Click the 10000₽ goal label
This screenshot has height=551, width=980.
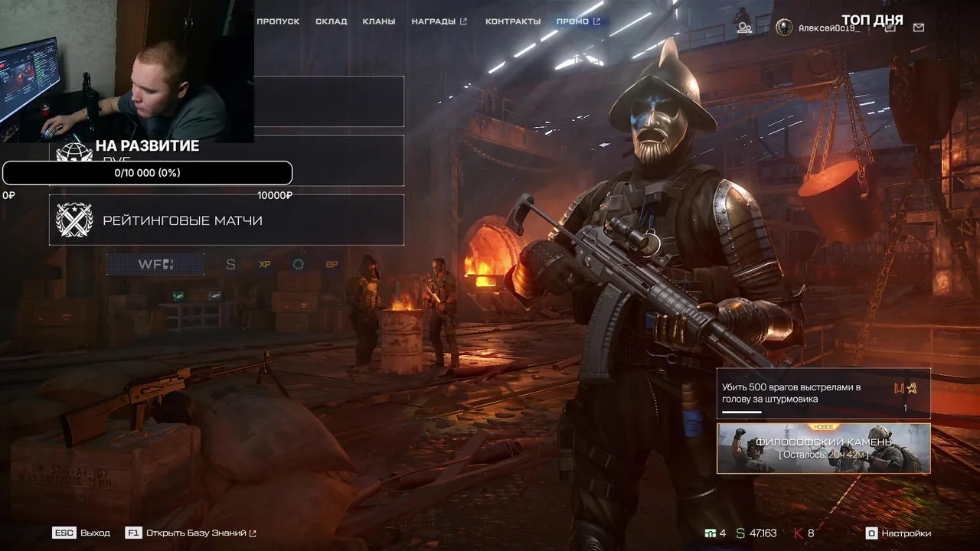[275, 195]
